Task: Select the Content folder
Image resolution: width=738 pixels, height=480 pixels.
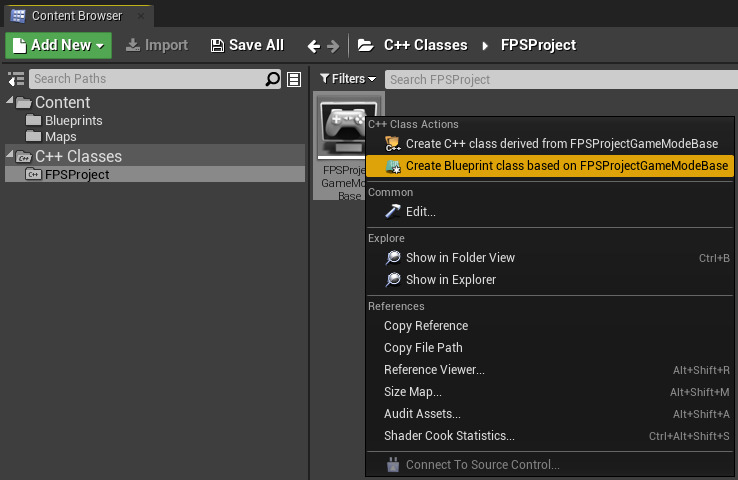Action: pos(62,102)
